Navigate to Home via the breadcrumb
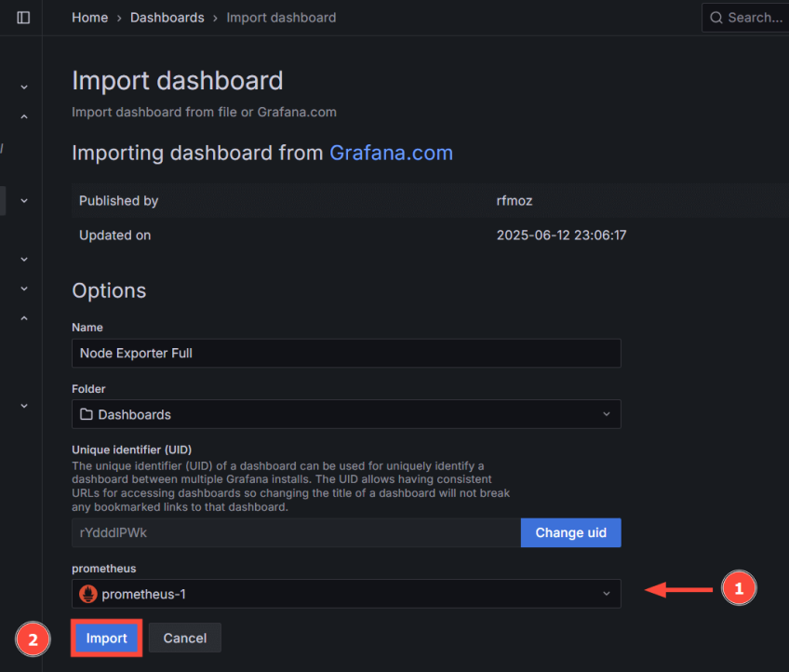The image size is (789, 672). coord(89,17)
